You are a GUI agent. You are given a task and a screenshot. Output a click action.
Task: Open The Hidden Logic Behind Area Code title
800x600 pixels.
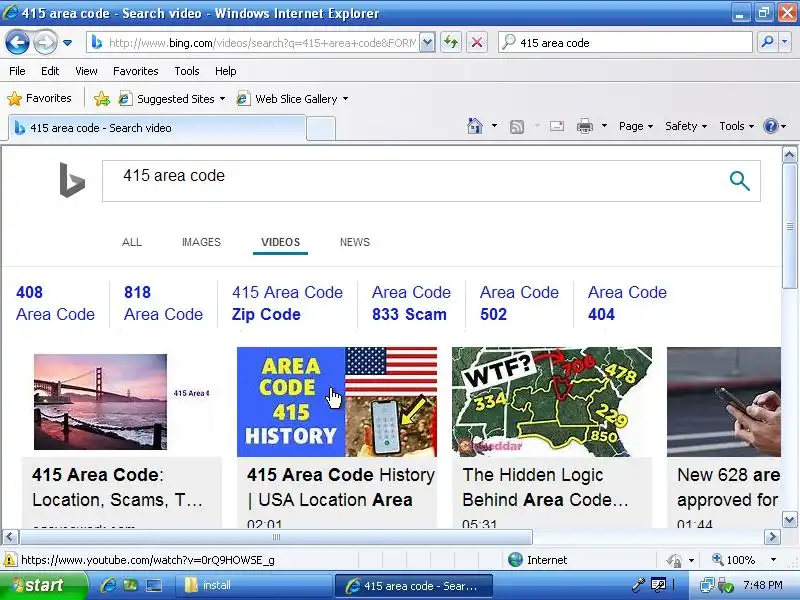coord(545,487)
